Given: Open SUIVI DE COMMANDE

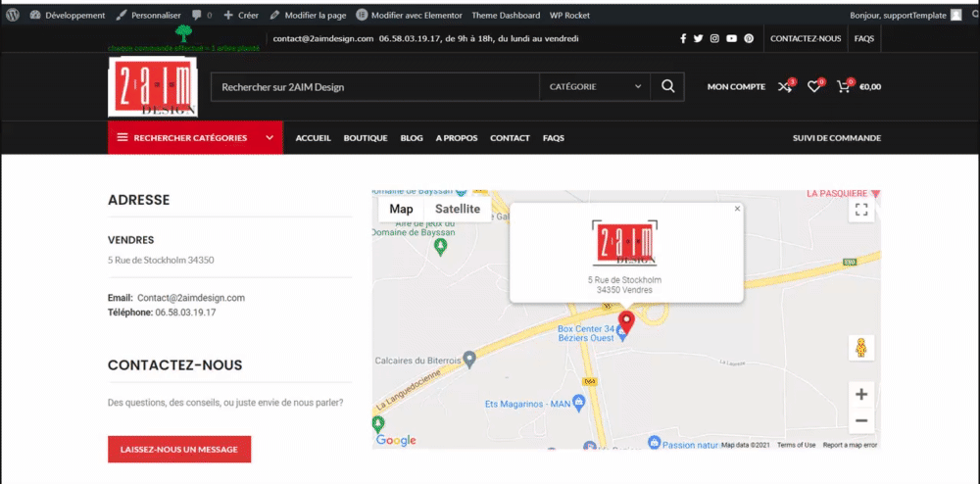Looking at the screenshot, I should (837, 138).
